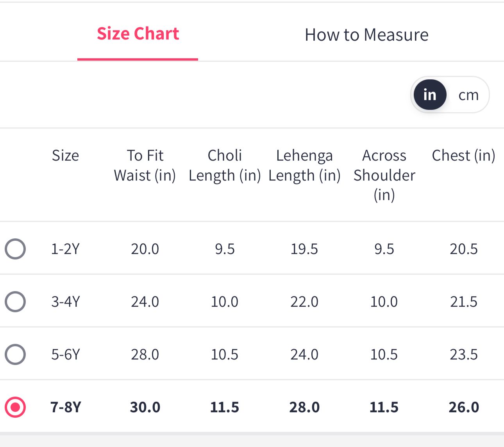Click the Lehenga Length column header
Screen dimensions: 504x447
point(304,165)
